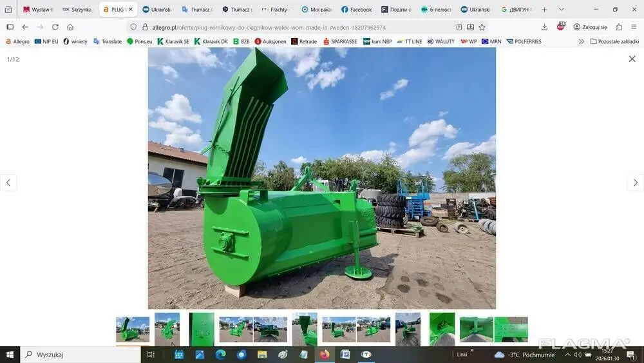Click Zaloguj się account button
Viewport: 644px width, 363px height.
coord(590,27)
